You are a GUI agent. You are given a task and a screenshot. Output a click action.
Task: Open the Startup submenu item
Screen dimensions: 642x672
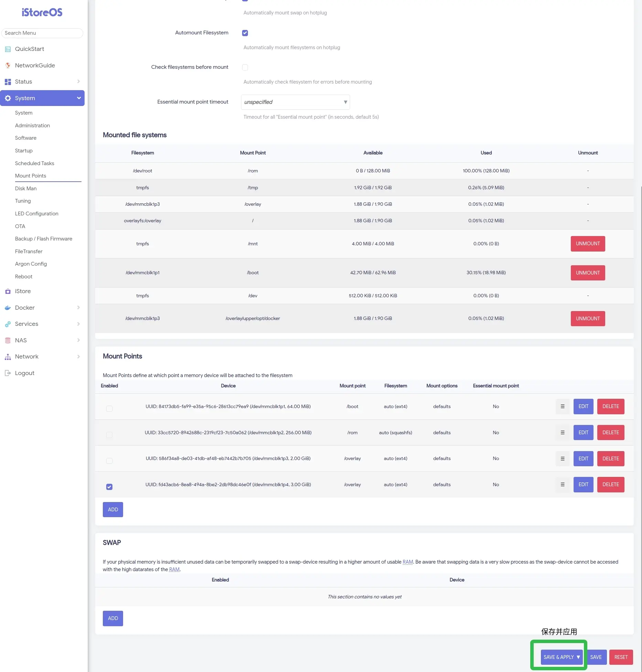pos(24,151)
